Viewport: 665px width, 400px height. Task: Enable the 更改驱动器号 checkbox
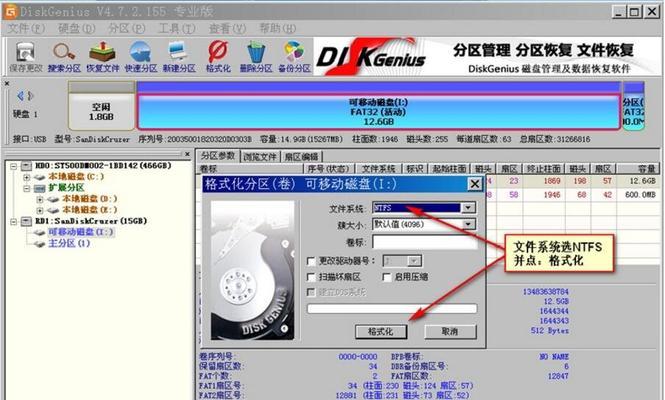click(311, 261)
